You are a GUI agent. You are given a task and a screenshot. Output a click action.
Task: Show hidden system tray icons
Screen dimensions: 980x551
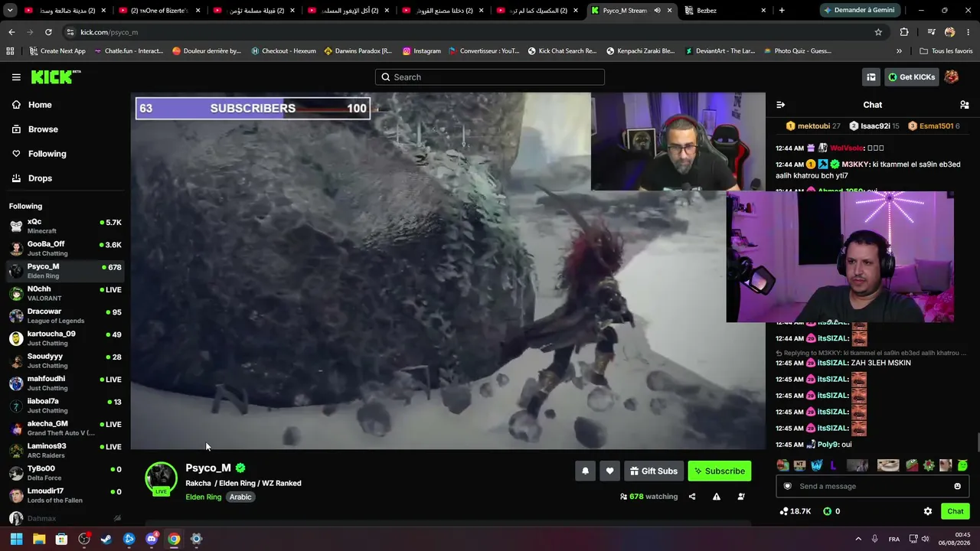[858, 539]
